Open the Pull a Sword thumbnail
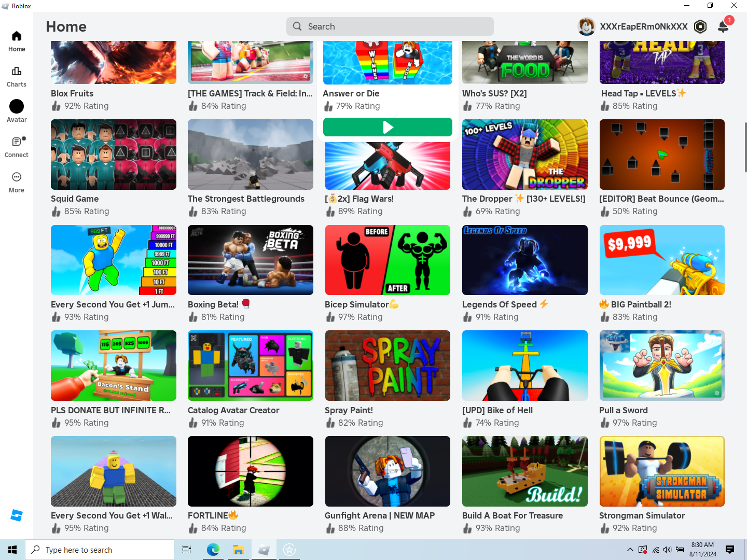Viewport: 747px width, 560px height. (662, 366)
